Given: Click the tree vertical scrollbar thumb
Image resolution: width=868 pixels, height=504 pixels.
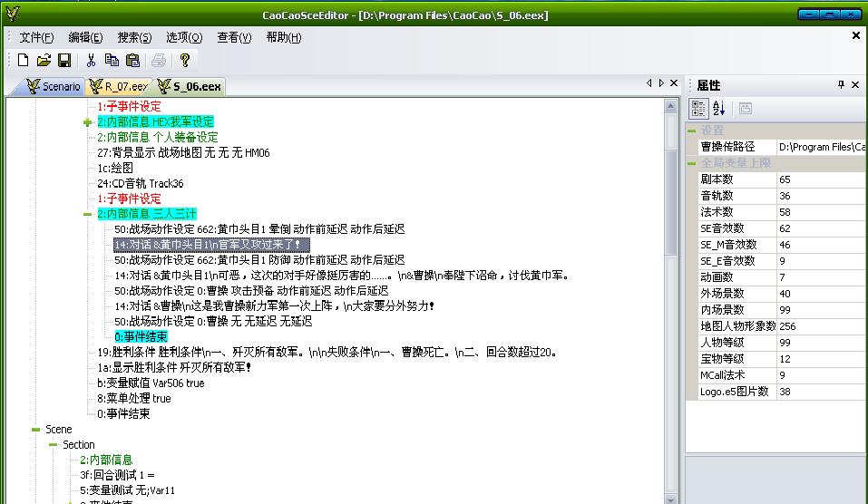Looking at the screenshot, I should 670,202.
